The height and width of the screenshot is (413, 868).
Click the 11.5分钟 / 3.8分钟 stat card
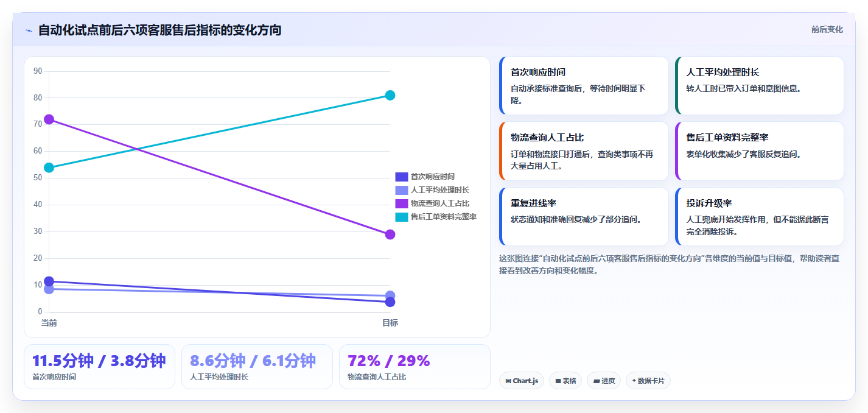coord(99,367)
